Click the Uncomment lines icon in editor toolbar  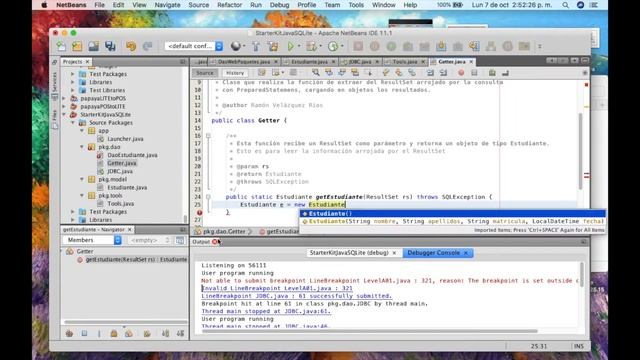tap(505, 73)
